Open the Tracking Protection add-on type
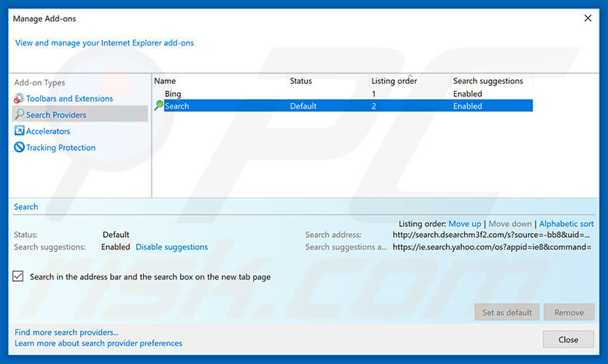The height and width of the screenshot is (364, 608). point(61,147)
